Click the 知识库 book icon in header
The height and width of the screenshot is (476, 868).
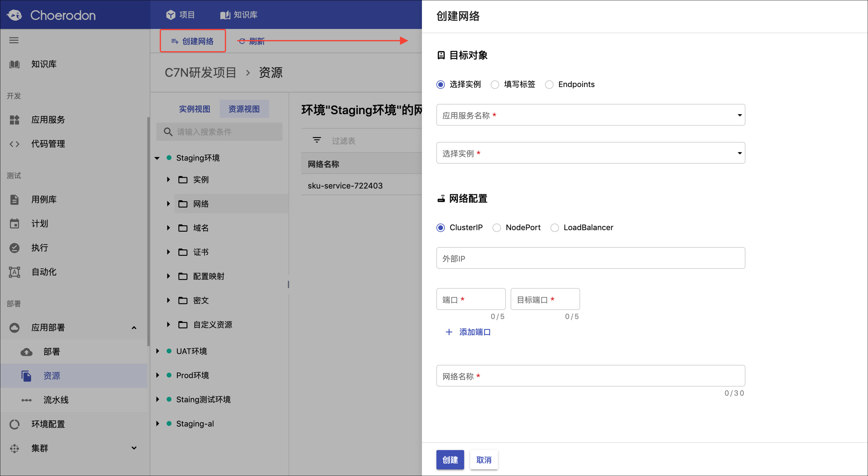225,15
